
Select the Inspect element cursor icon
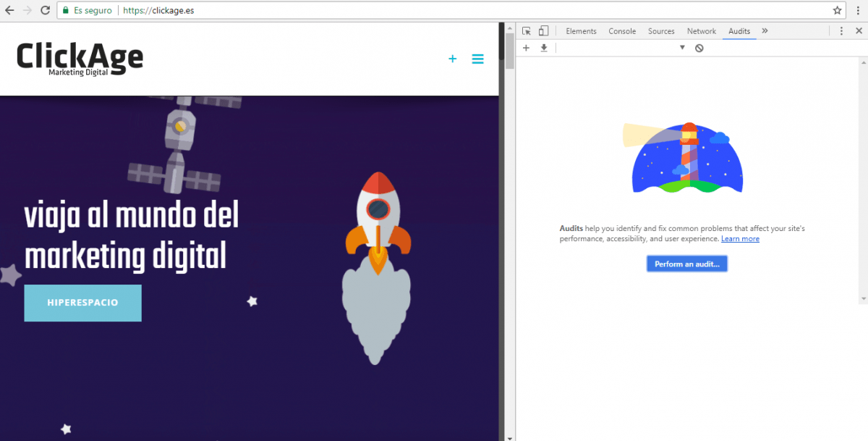[527, 30]
